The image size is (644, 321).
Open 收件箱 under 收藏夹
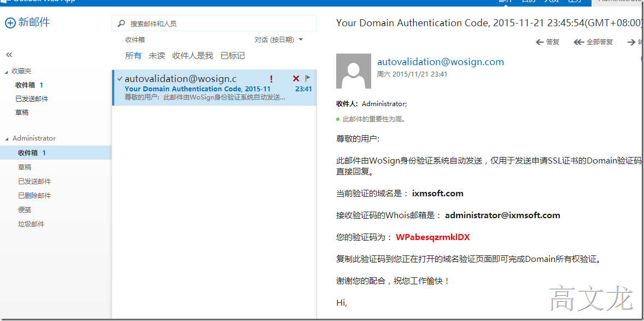click(29, 85)
